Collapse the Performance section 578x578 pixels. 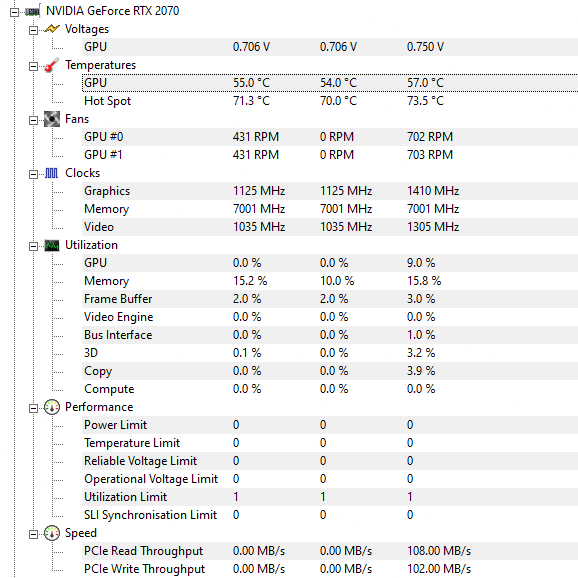33,408
